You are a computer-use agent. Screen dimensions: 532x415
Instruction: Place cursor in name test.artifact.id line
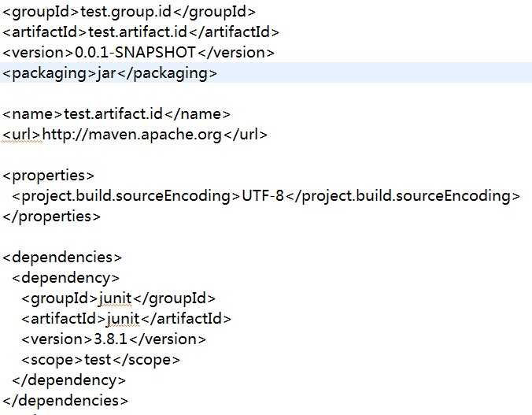pos(116,114)
